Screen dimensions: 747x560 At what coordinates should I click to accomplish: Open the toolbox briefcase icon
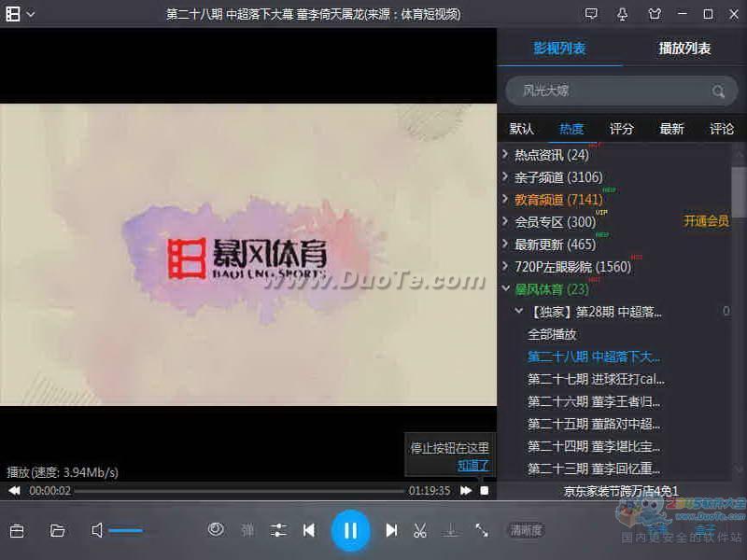(17, 530)
